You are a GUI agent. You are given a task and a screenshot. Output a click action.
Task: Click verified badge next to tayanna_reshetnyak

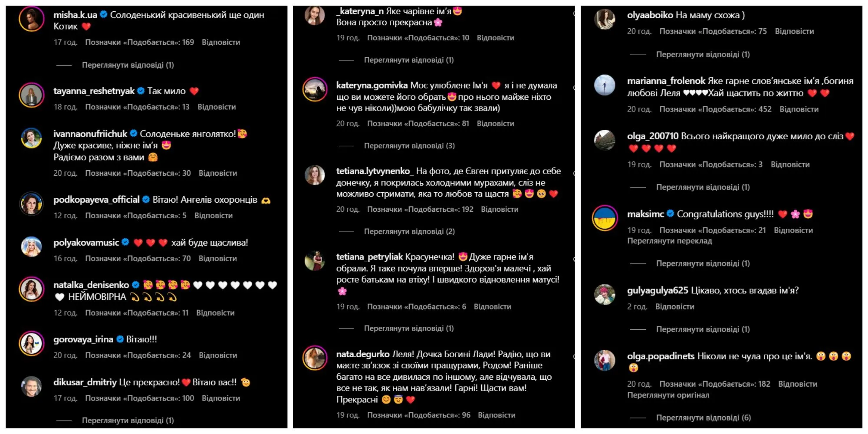(x=141, y=91)
